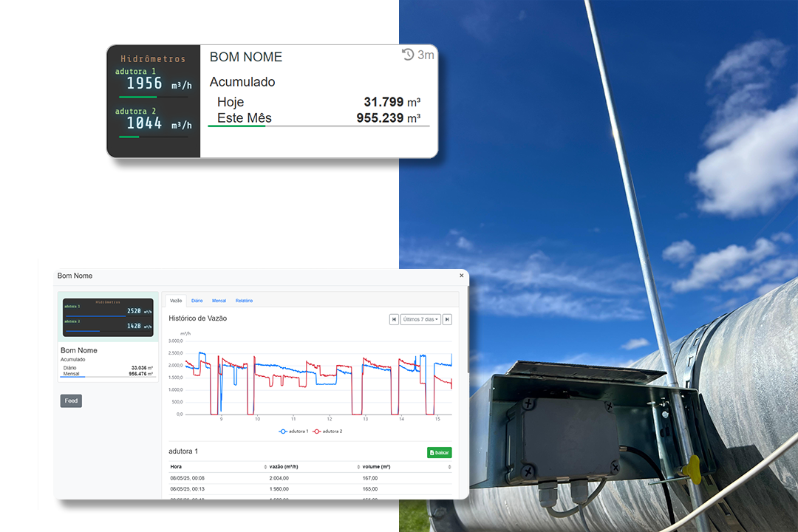Select the Vazão tab
The image size is (798, 532).
[176, 301]
